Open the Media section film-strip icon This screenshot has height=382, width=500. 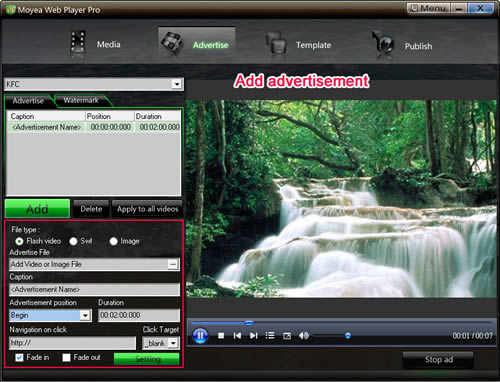click(78, 42)
